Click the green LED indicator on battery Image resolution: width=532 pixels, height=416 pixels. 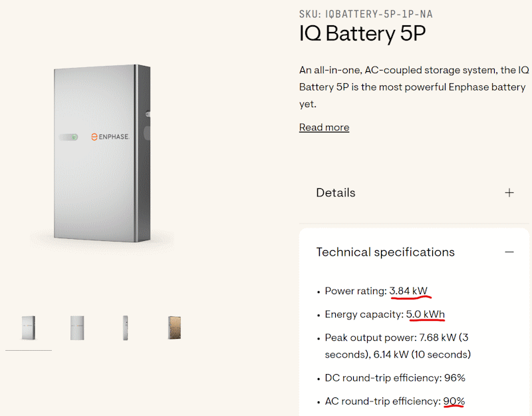click(74, 137)
